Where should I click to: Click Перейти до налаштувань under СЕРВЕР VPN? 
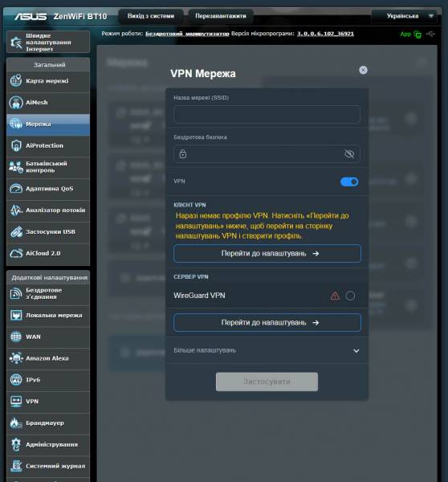pyautogui.click(x=267, y=323)
